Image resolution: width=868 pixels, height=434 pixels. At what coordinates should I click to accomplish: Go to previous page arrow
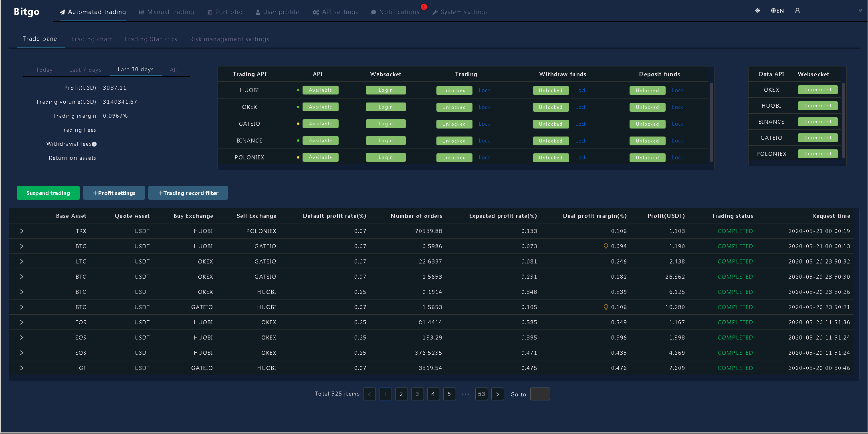pos(369,394)
